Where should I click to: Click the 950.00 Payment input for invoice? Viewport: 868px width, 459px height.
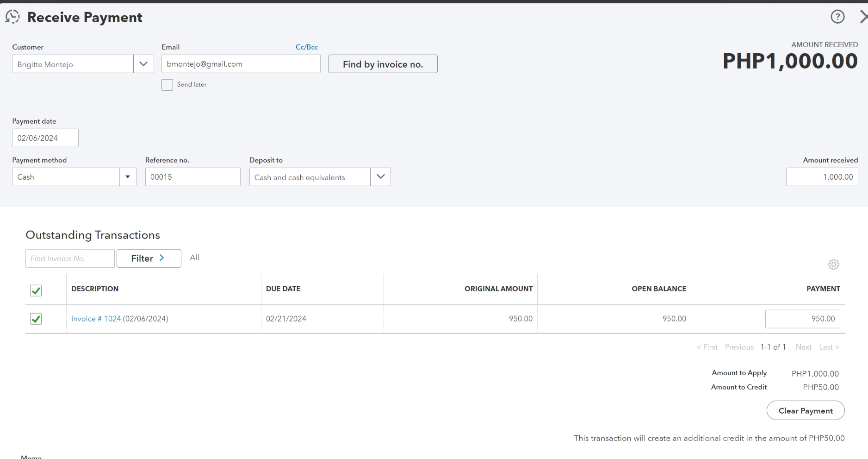[x=802, y=319]
